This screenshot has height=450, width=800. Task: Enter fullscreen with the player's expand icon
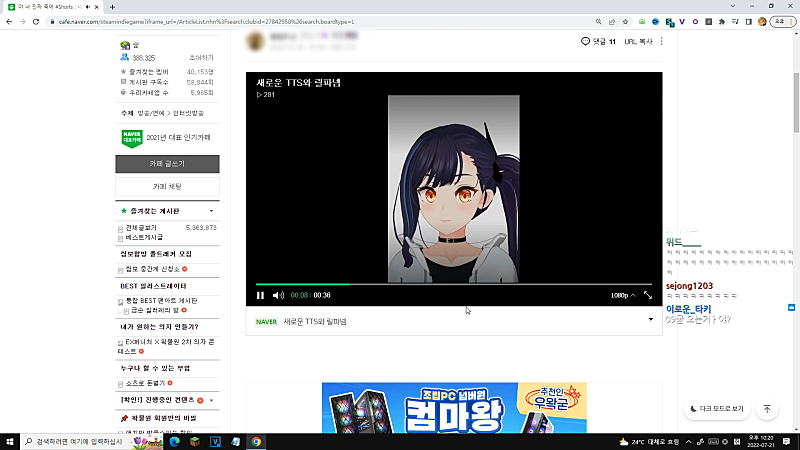coord(648,295)
